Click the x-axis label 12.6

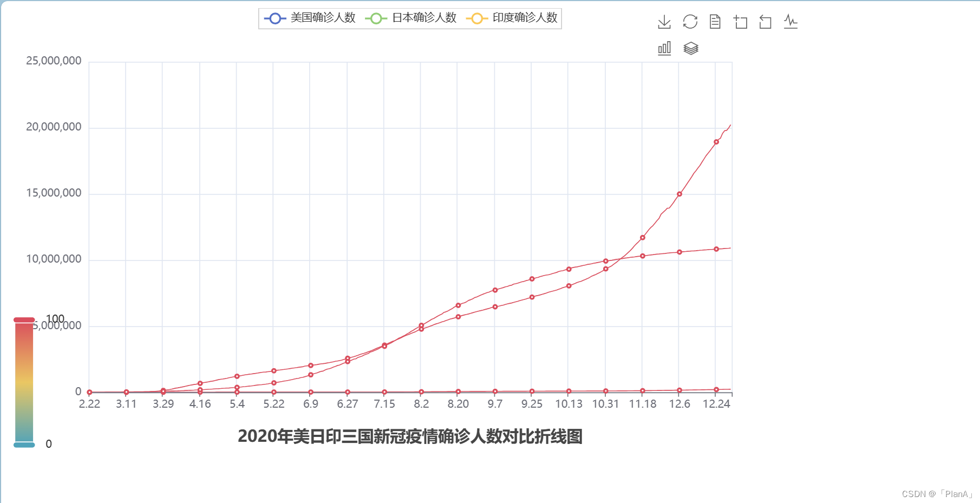(680, 404)
